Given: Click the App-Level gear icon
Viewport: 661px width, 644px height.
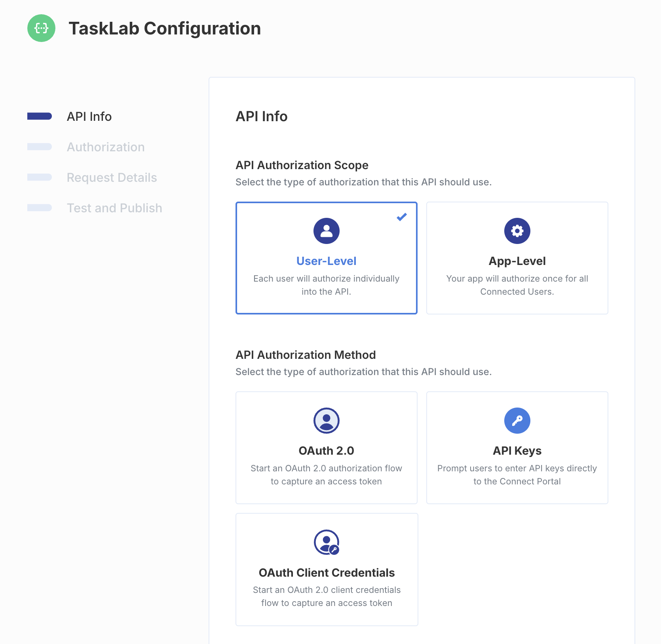Looking at the screenshot, I should [x=517, y=231].
